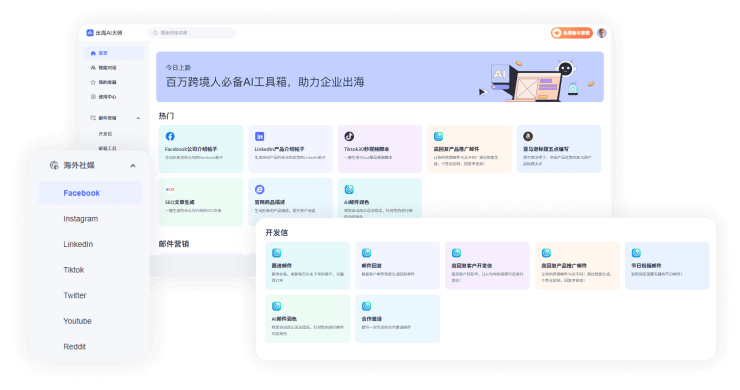Click the SEO icon on SEO文章生成 card

(x=170, y=189)
